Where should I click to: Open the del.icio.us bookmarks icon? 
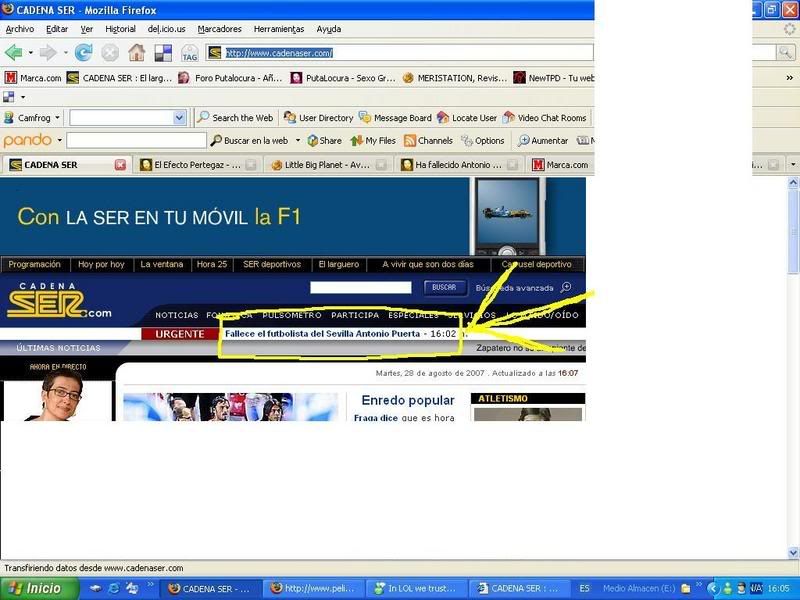point(163,53)
